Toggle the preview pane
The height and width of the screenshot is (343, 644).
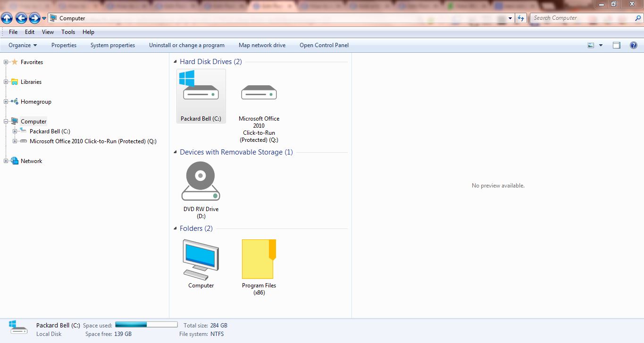pos(616,45)
